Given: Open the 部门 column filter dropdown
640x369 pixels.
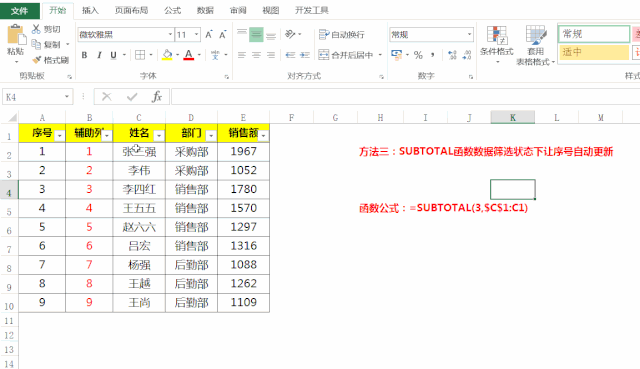Looking at the screenshot, I should [x=211, y=136].
